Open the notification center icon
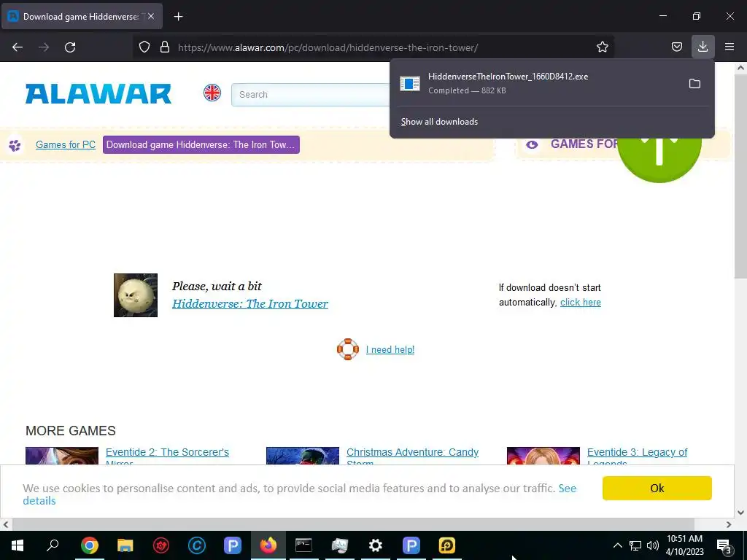 724,546
